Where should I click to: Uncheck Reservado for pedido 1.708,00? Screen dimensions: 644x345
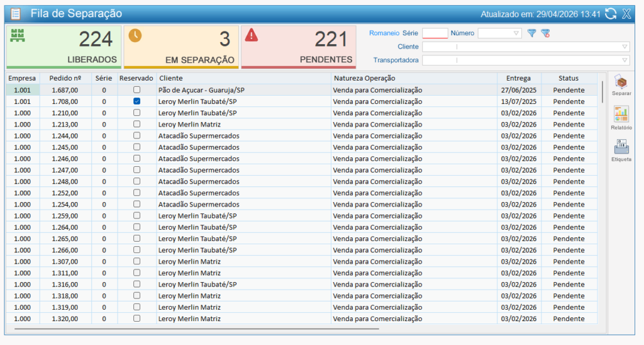136,101
